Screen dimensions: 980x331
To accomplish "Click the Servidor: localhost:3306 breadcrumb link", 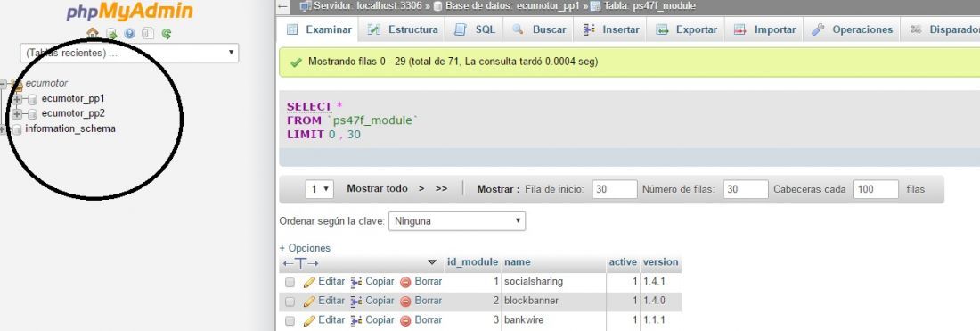I will pyautogui.click(x=367, y=6).
